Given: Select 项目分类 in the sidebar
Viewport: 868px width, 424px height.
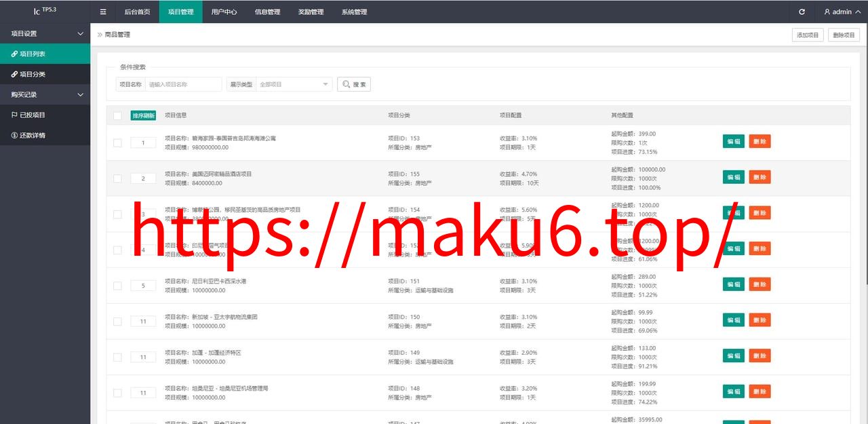Looking at the screenshot, I should pos(45,74).
